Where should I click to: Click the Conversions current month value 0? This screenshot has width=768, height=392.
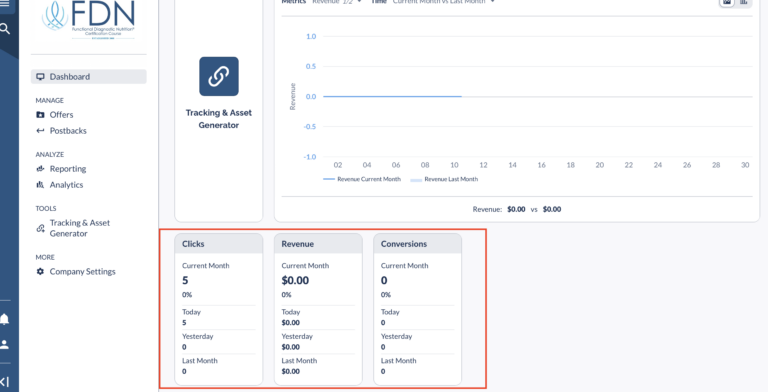tap(384, 280)
